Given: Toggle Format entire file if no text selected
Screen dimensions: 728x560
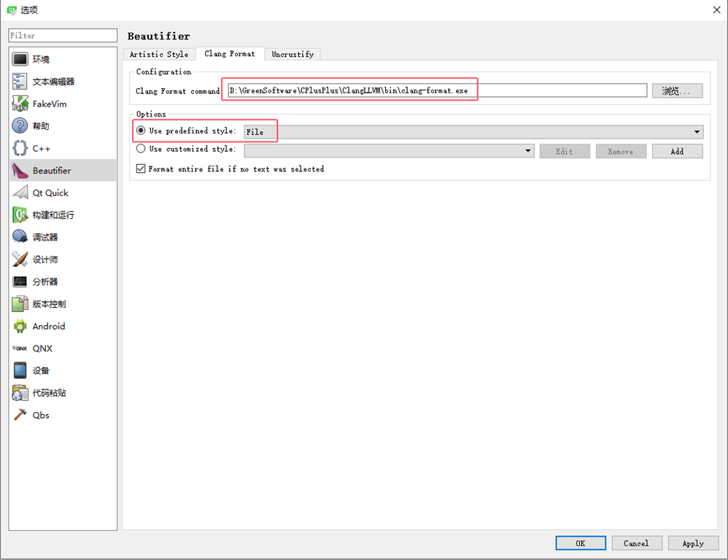Looking at the screenshot, I should click(x=141, y=168).
